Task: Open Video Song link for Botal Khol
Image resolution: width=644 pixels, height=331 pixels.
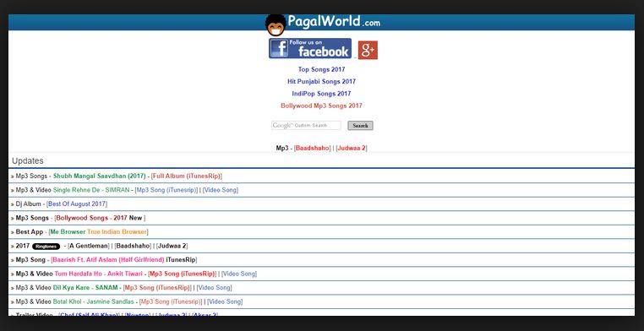Action: [225, 301]
